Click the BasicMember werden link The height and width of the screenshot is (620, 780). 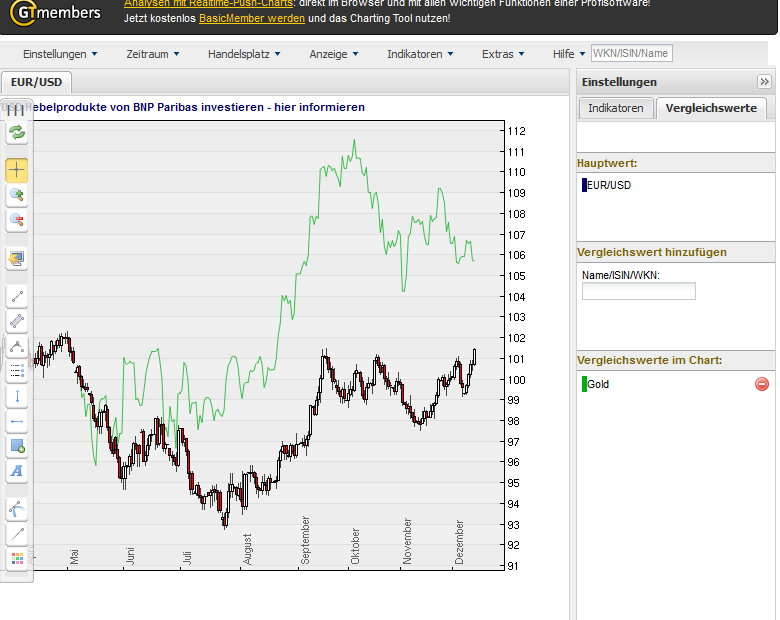(252, 18)
